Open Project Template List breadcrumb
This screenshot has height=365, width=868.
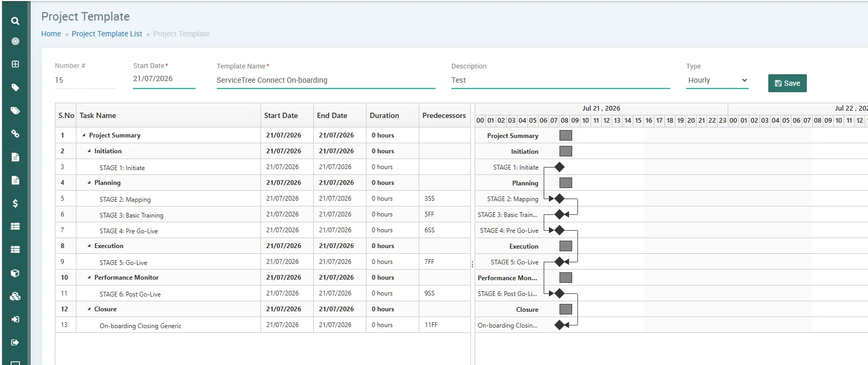(x=107, y=34)
